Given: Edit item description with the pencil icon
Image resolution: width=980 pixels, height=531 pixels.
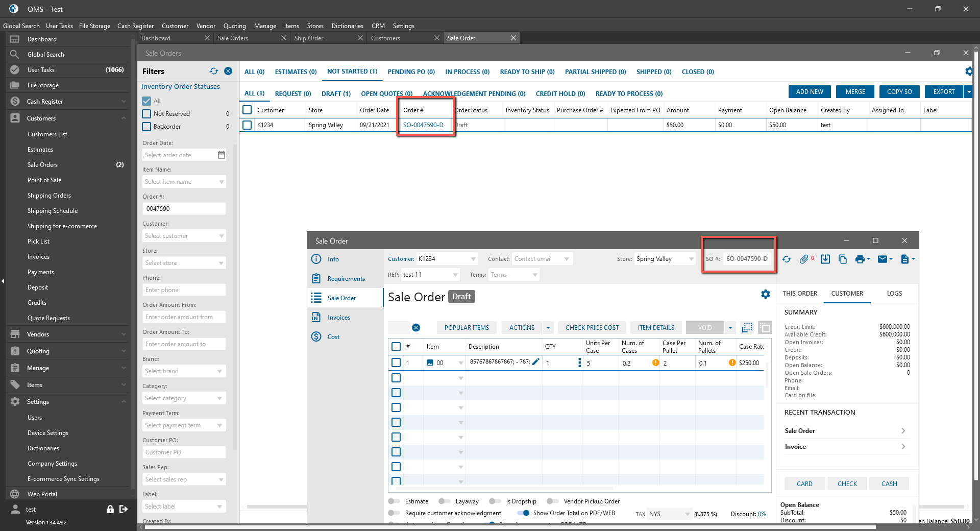Looking at the screenshot, I should [536, 362].
